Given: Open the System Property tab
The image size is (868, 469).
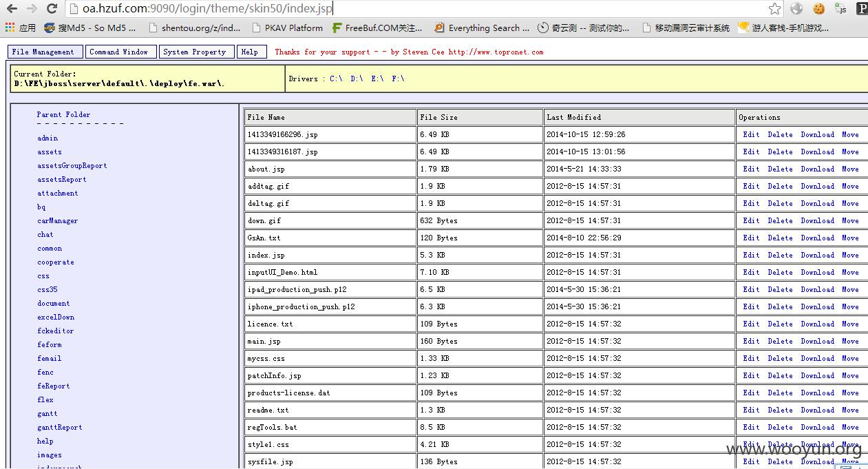Looking at the screenshot, I should tap(196, 52).
